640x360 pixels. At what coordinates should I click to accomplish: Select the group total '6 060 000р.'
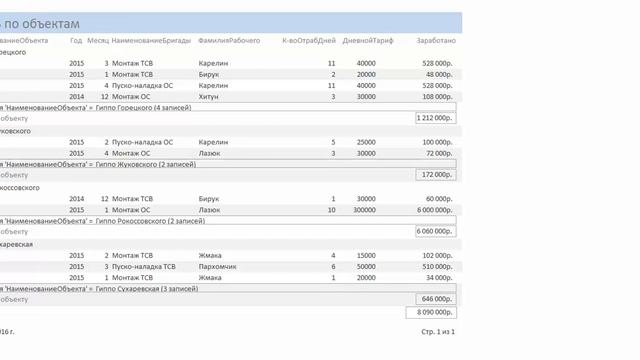[x=436, y=231]
